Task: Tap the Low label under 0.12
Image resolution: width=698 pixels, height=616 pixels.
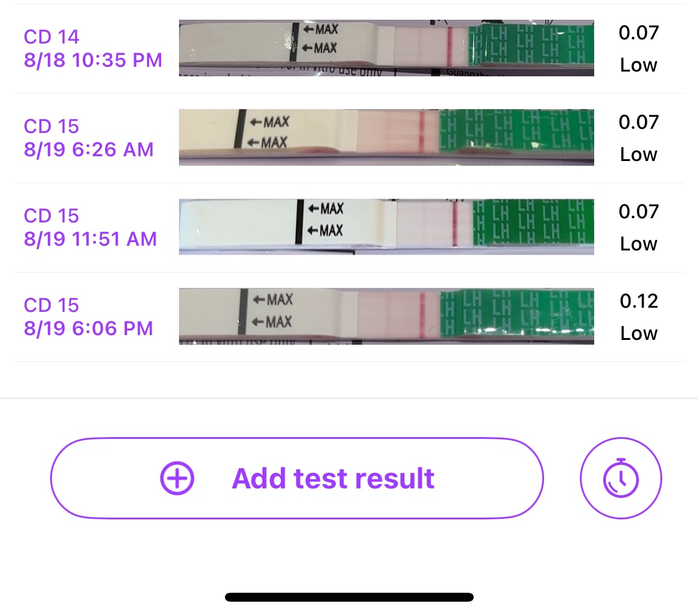Action: (638, 333)
